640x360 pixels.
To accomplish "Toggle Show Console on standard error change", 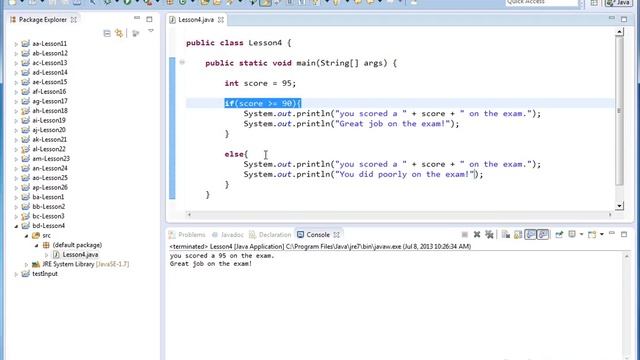I will [x=543, y=234].
